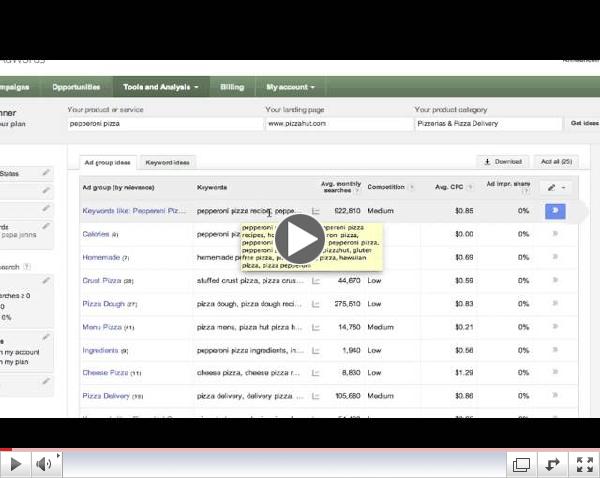Click the $1.29 CPC value
The width and height of the screenshot is (600, 478).
[464, 373]
